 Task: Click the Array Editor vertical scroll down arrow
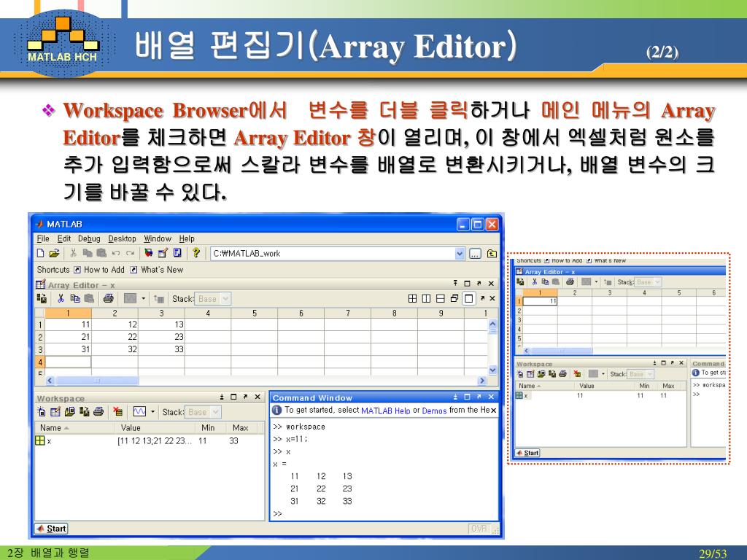(x=492, y=370)
